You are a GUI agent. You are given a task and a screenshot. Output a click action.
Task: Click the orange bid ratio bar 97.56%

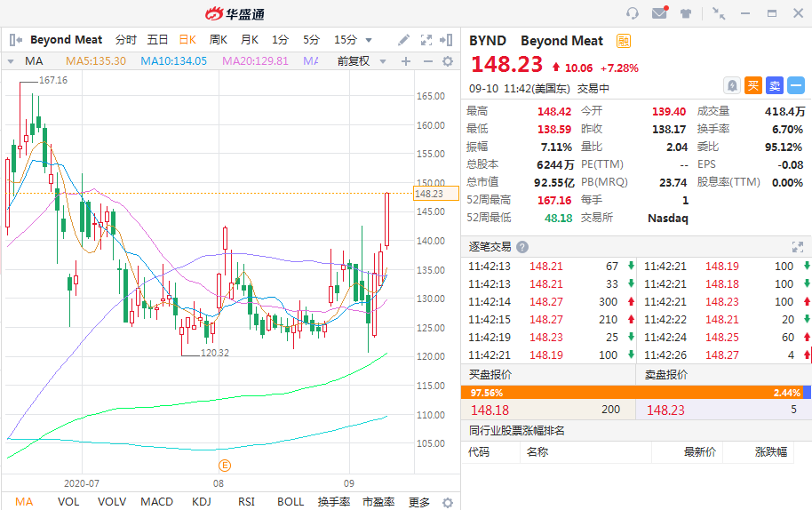coord(632,393)
